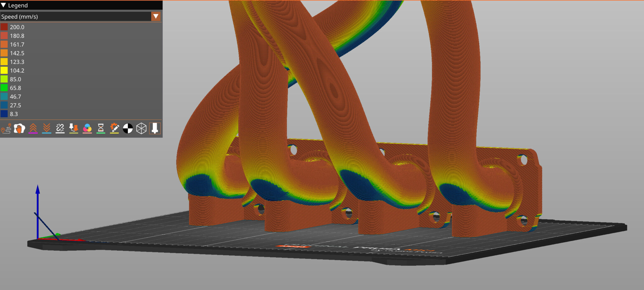The width and height of the screenshot is (644, 290).
Task: Toggle travel moves visibility icon
Action: (6, 129)
